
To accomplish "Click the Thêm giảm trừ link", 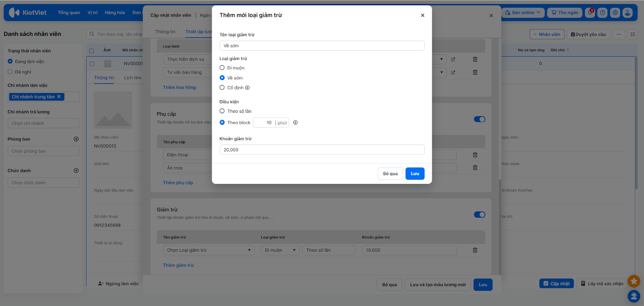I will point(178,265).
